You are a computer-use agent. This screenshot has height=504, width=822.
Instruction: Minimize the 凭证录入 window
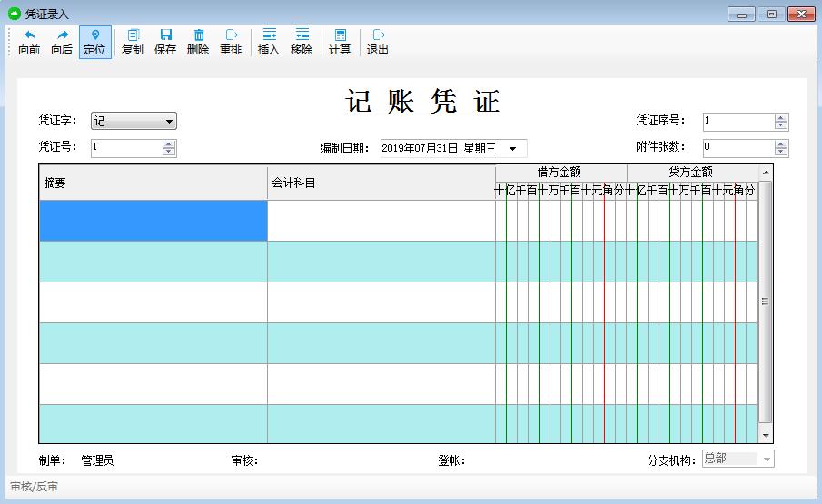coord(741,15)
